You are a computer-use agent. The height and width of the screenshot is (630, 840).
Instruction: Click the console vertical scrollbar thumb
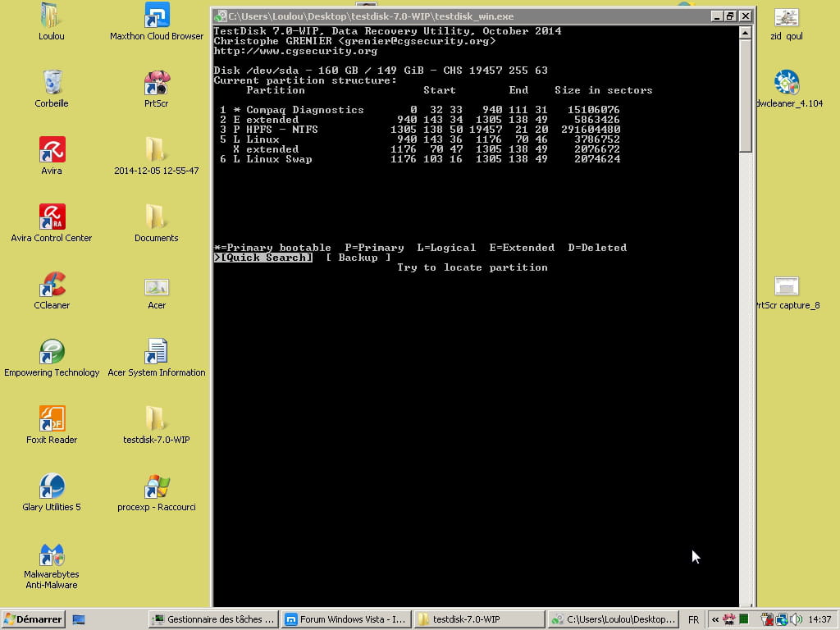pos(745,97)
